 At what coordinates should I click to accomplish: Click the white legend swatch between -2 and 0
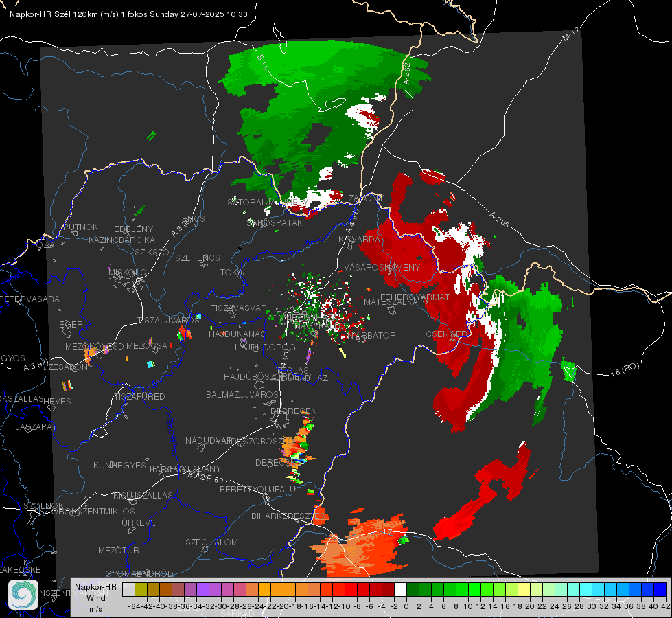(400, 590)
